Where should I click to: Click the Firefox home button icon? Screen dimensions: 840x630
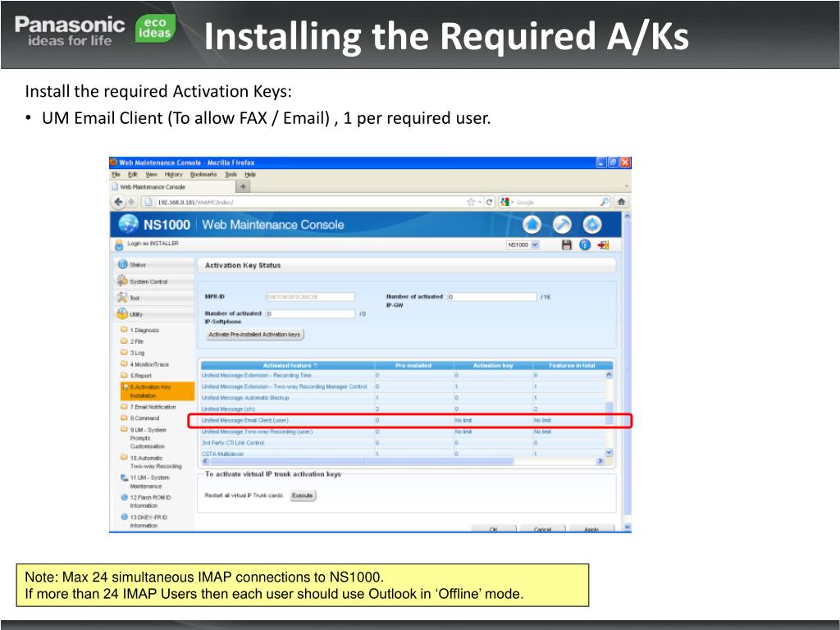[621, 202]
